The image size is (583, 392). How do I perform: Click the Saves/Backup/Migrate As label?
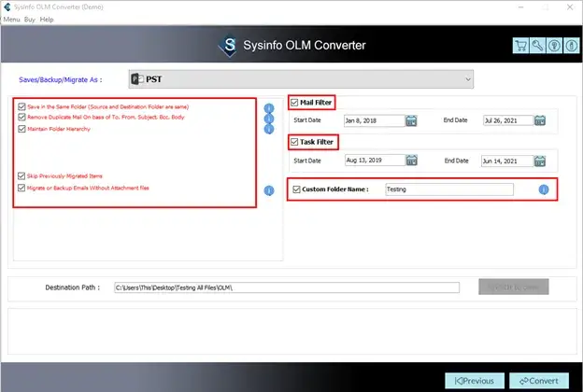[60, 80]
